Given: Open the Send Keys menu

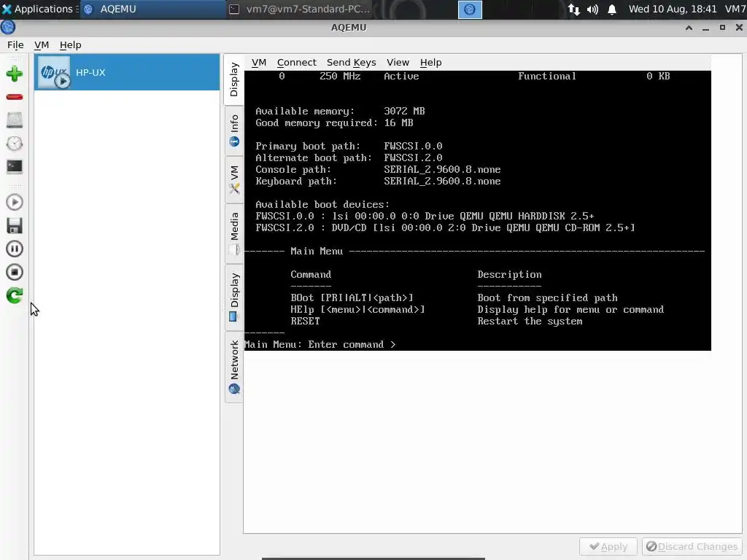Looking at the screenshot, I should 351,63.
